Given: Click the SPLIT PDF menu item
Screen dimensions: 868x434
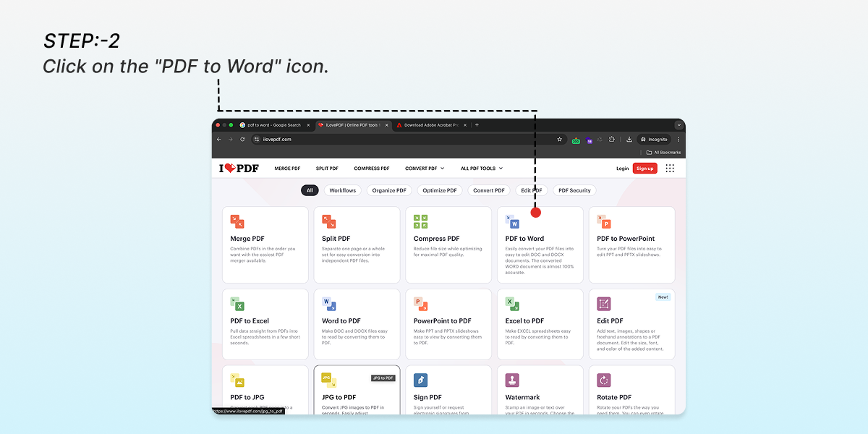Looking at the screenshot, I should pyautogui.click(x=327, y=168).
